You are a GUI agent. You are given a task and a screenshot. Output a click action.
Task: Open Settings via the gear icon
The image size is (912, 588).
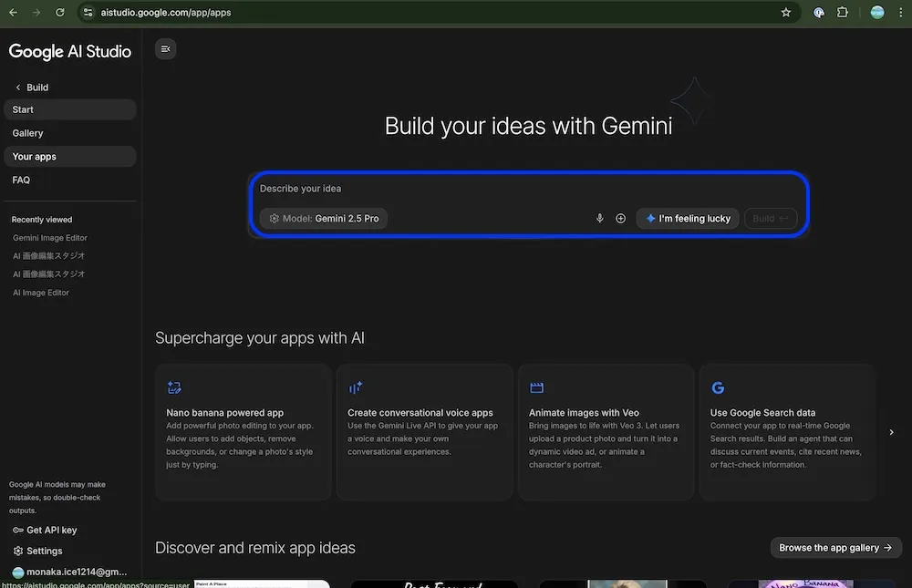[18, 551]
